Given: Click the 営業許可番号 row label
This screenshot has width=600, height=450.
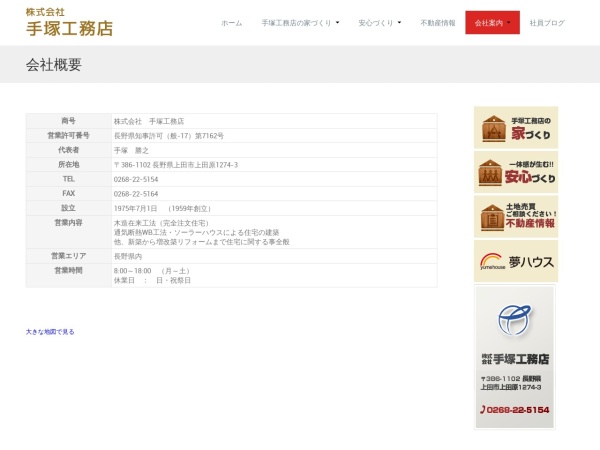Looking at the screenshot, I should (68, 135).
